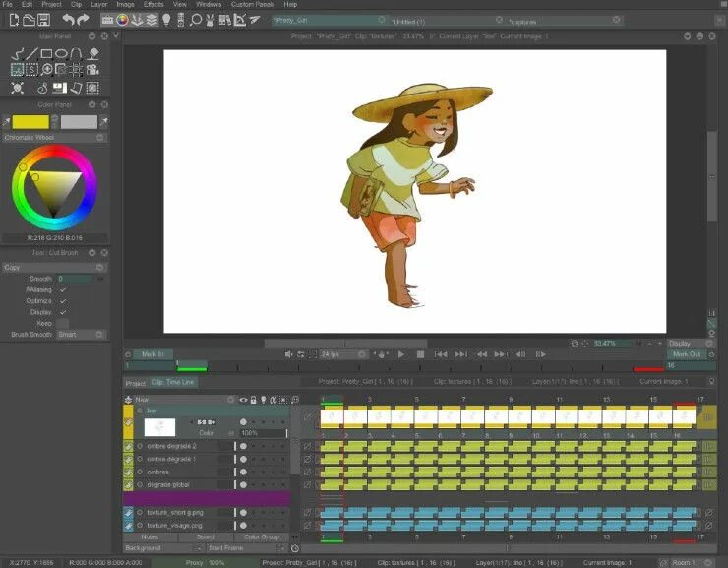Toggle the Display checkbox in Cut Brush panel
Image resolution: width=728 pixels, height=568 pixels.
pos(63,312)
